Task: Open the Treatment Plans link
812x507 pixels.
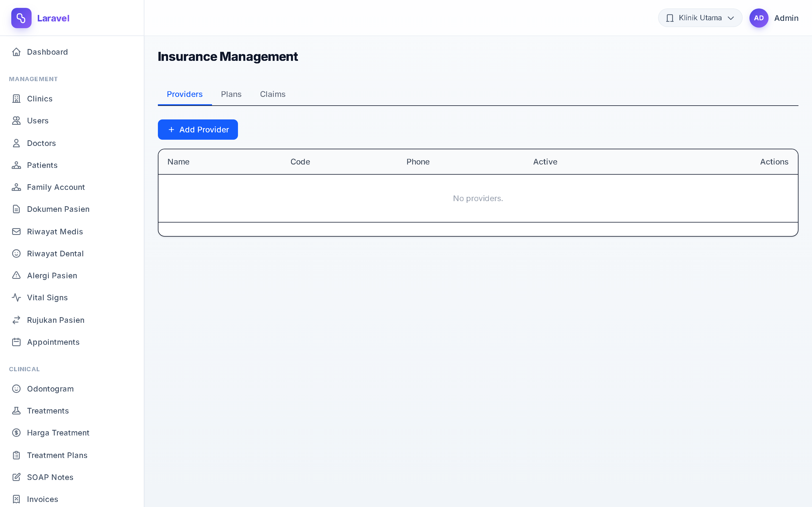Action: click(x=57, y=455)
